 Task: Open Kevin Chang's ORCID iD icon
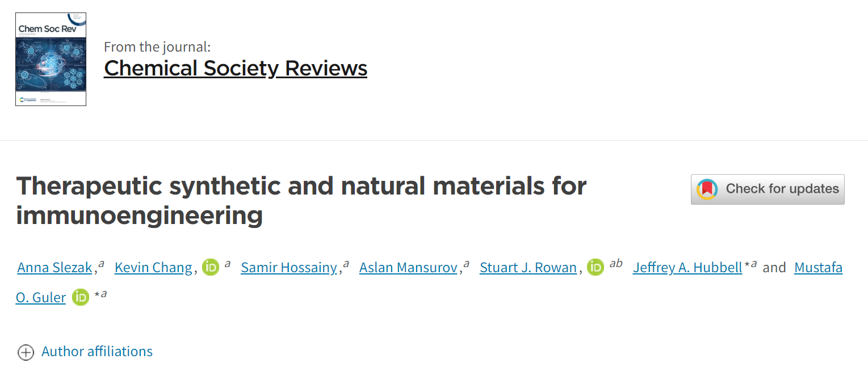(211, 267)
